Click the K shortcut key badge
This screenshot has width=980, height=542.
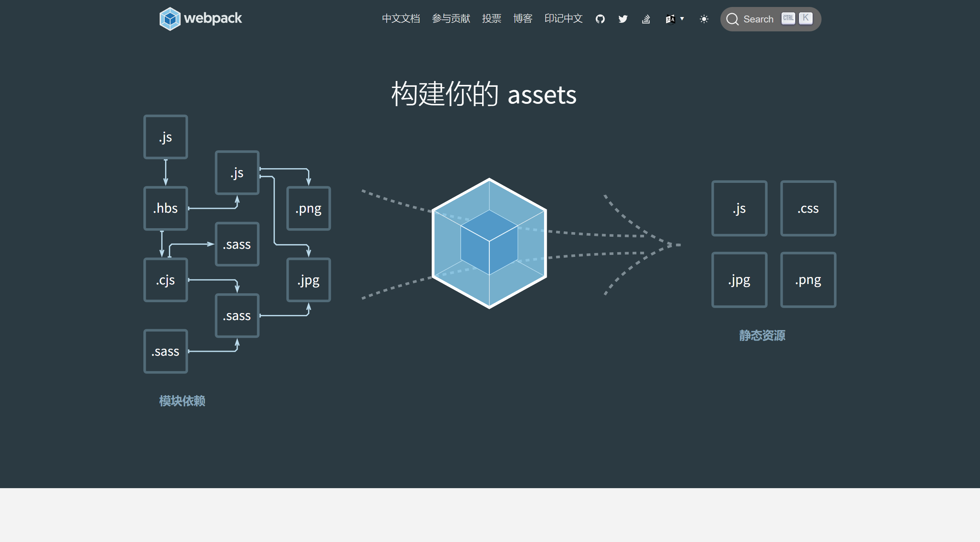click(x=806, y=18)
